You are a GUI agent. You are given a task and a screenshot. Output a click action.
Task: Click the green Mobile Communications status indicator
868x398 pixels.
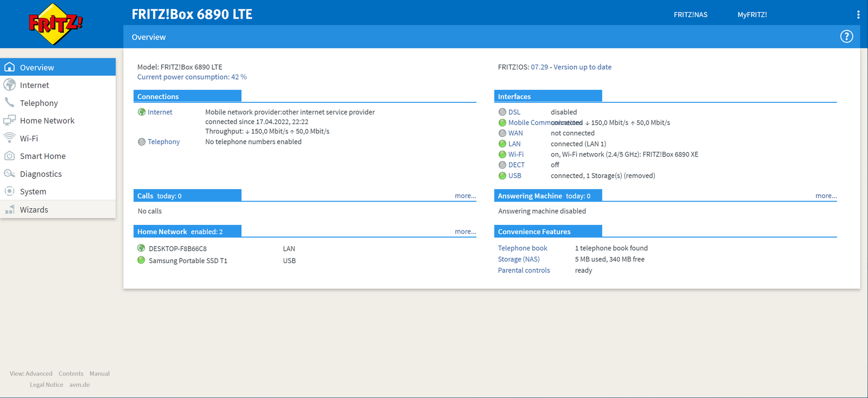(x=502, y=123)
